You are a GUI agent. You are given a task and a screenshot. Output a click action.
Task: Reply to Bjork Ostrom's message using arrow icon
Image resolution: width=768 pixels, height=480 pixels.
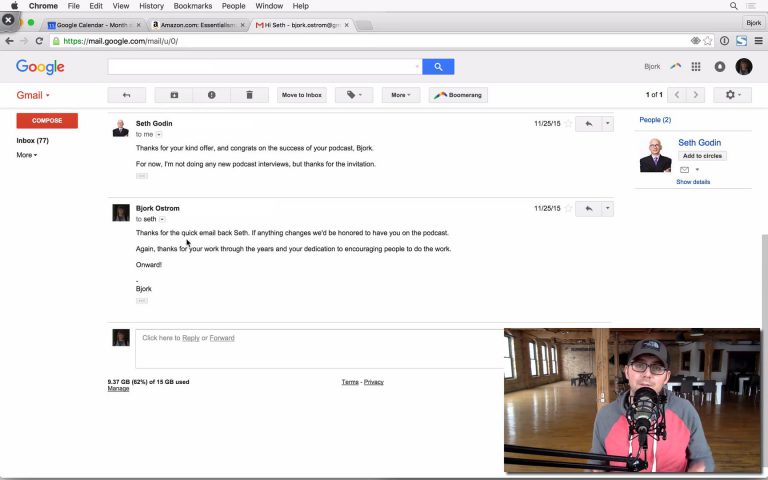point(589,209)
